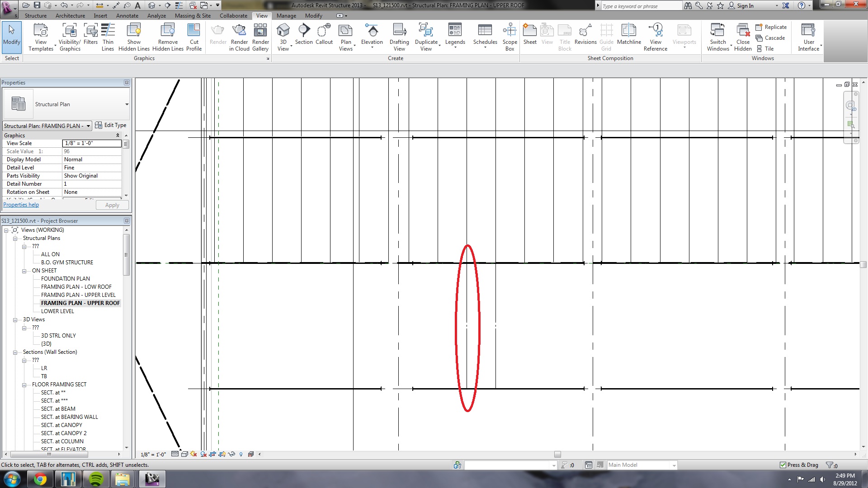The image size is (868, 488).
Task: Toggle sun path in view control bar
Action: 193,454
